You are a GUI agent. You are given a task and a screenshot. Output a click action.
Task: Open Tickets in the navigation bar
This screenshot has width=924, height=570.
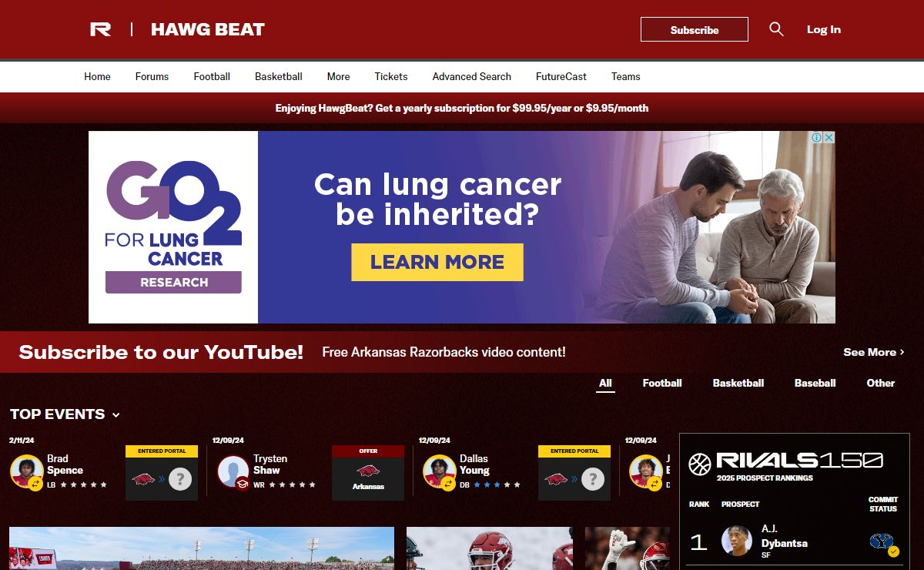tap(391, 76)
